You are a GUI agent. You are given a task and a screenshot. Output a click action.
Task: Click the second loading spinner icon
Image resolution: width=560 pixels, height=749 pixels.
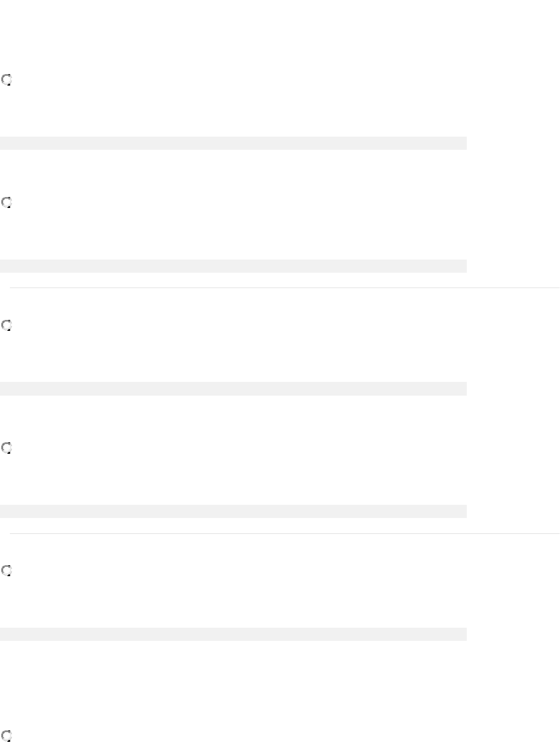pos(7,203)
